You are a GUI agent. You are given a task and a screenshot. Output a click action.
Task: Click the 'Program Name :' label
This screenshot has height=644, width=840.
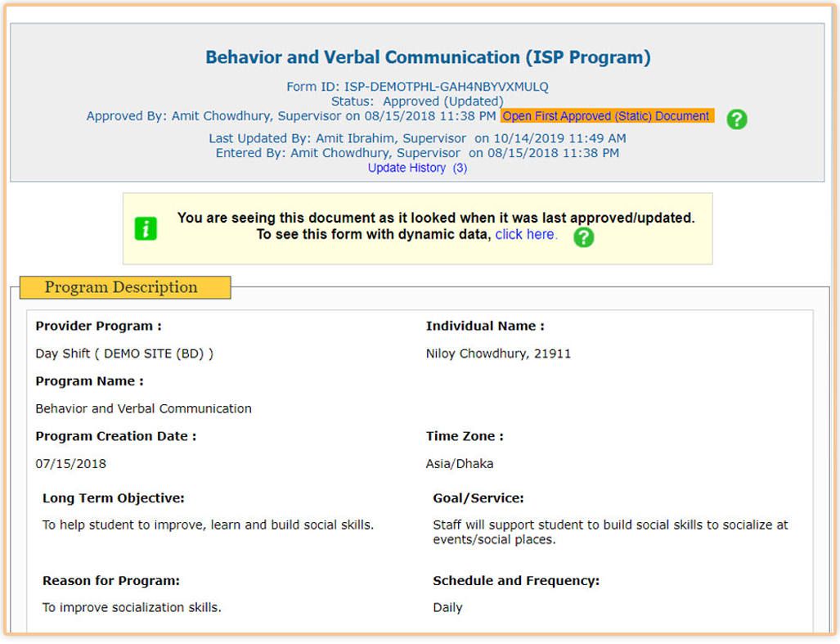click(x=89, y=381)
